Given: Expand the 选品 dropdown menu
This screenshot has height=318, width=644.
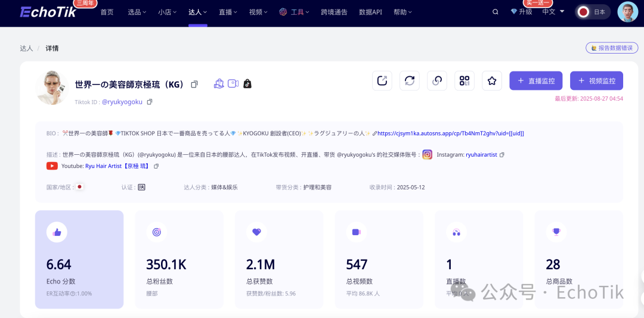Looking at the screenshot, I should click(138, 12).
